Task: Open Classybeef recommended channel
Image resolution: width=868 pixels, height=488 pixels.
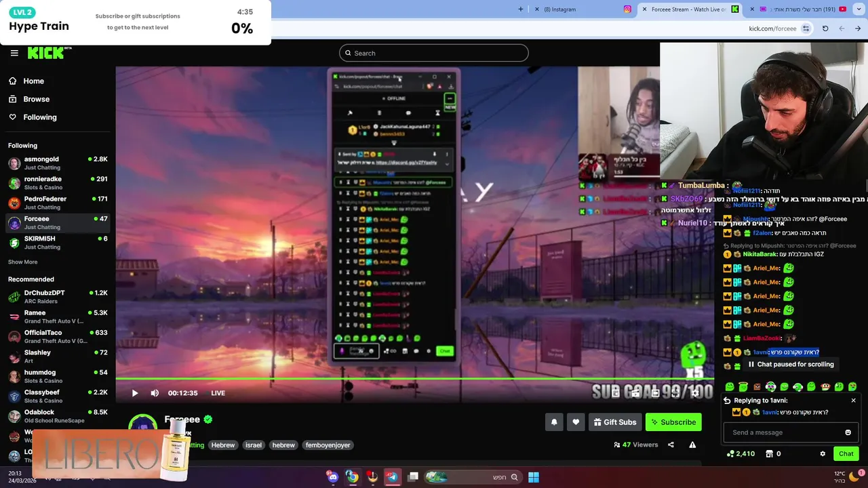Action: tap(58, 396)
